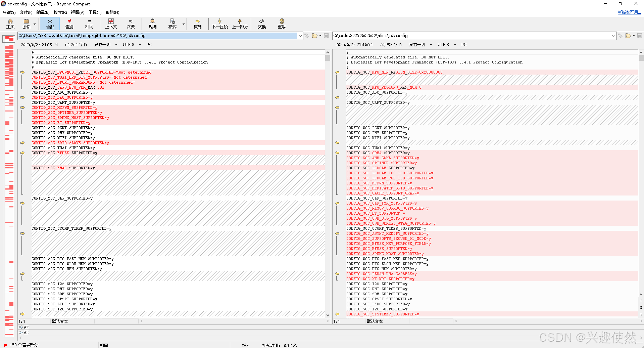Viewport: 644px width, 348px height.
Task: Click left pane vertical scrollbar thumb
Action: click(x=328, y=58)
